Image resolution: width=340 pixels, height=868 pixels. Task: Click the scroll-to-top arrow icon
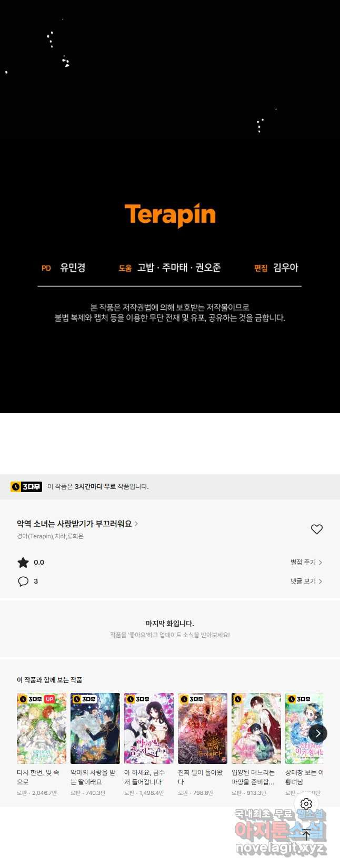point(306,835)
